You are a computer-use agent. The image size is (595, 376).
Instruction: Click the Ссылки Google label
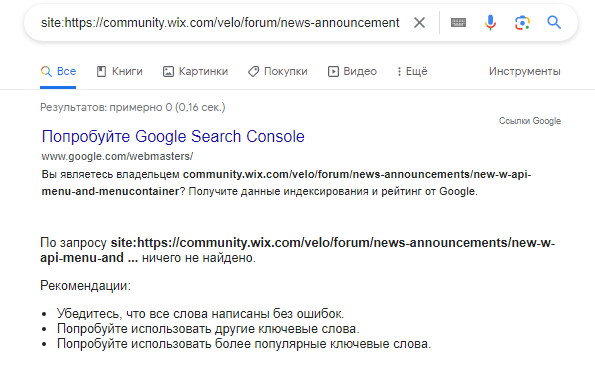[x=530, y=121]
